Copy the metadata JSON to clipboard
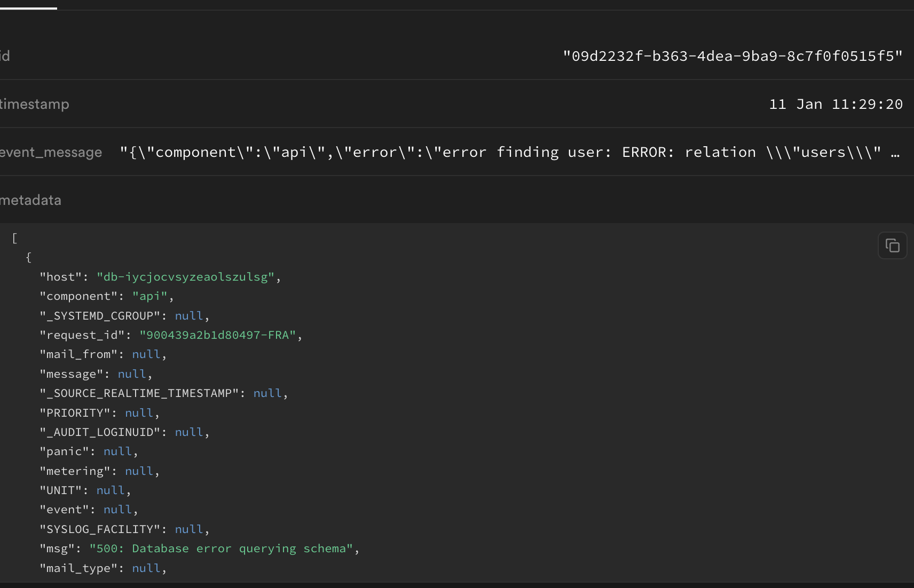Image resolution: width=914 pixels, height=588 pixels. point(892,245)
